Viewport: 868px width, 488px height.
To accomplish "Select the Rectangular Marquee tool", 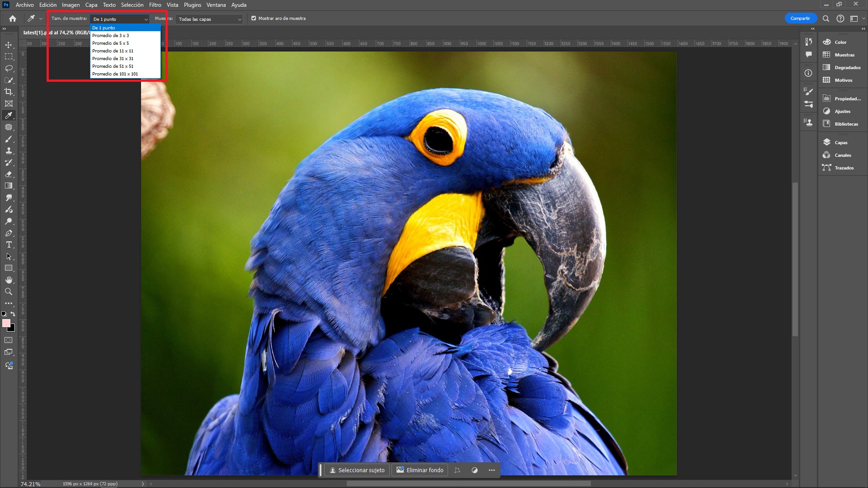I will coord(9,56).
